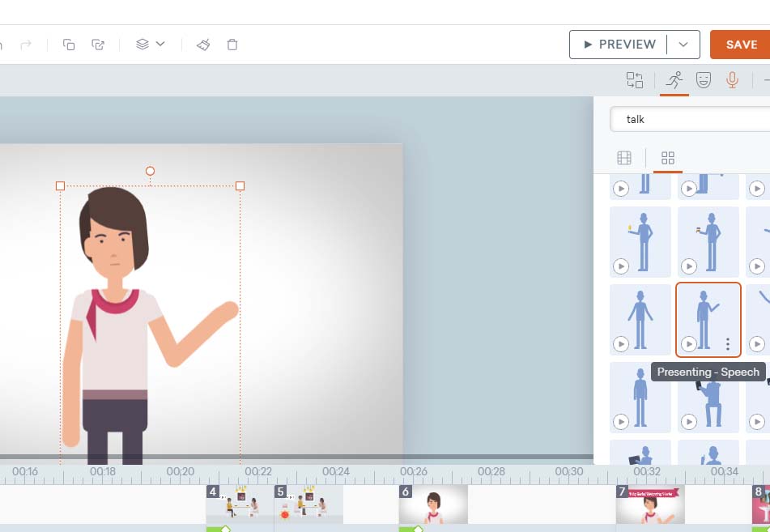The width and height of the screenshot is (770, 532).
Task: Click the 00:26 mark on timeline ruler
Action: coord(414,471)
